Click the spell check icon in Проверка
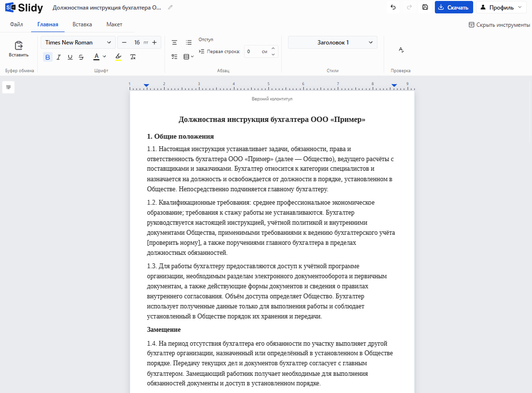532x393 pixels. pyautogui.click(x=401, y=50)
